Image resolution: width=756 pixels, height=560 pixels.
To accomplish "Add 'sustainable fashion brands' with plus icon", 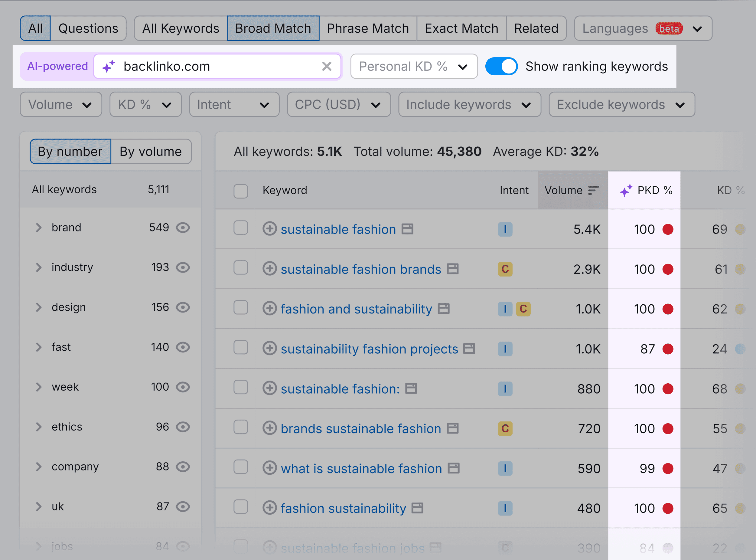I will pyautogui.click(x=269, y=269).
